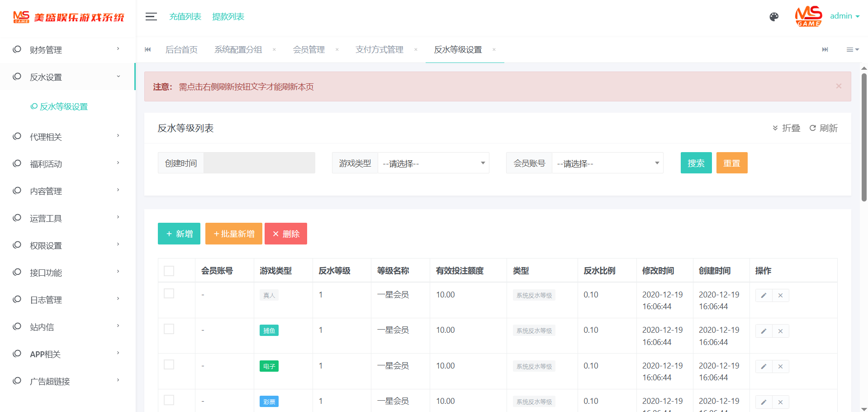Click the 刷新 refresh icon button
Screen dimensions: 868x412
point(823,128)
